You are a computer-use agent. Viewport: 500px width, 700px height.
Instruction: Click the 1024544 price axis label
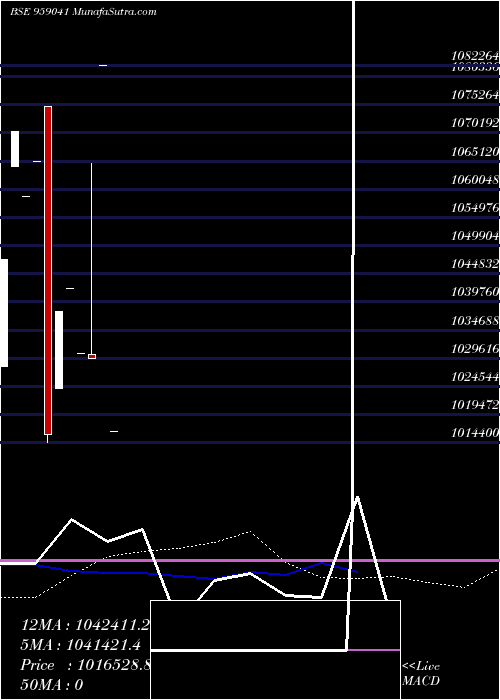[x=475, y=377]
